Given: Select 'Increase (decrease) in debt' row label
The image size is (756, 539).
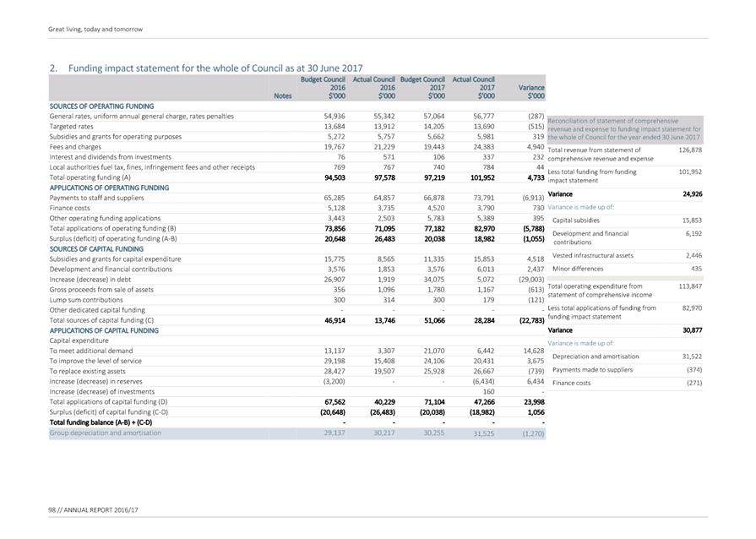Looking at the screenshot, I should 90,279.
